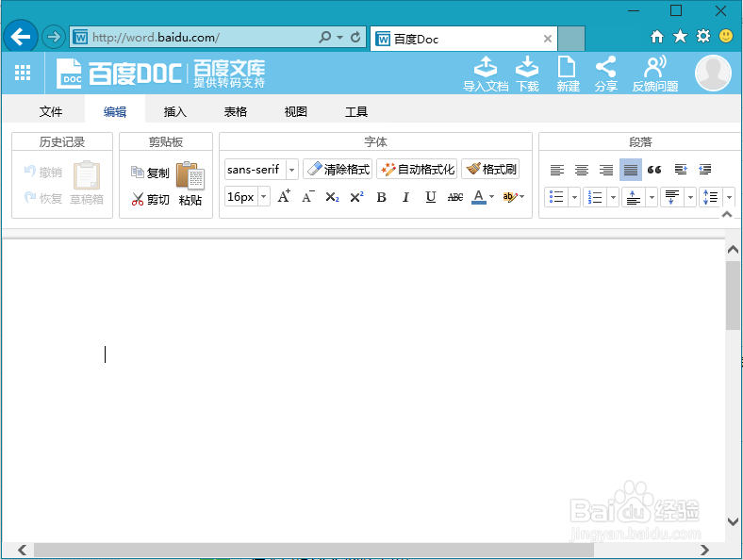
Task: Expand space-before paragraph dropdown arrow
Action: [x=652, y=197]
